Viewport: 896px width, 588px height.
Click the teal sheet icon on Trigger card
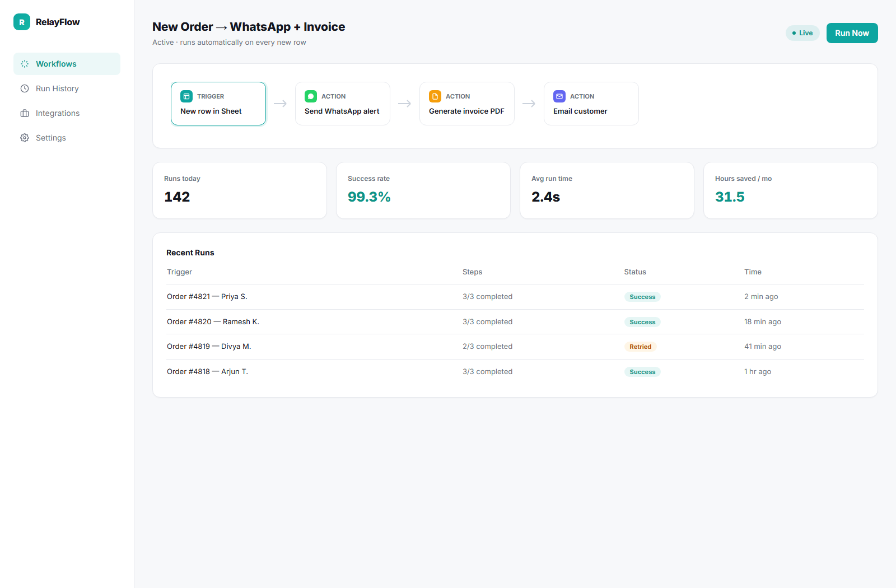point(186,96)
